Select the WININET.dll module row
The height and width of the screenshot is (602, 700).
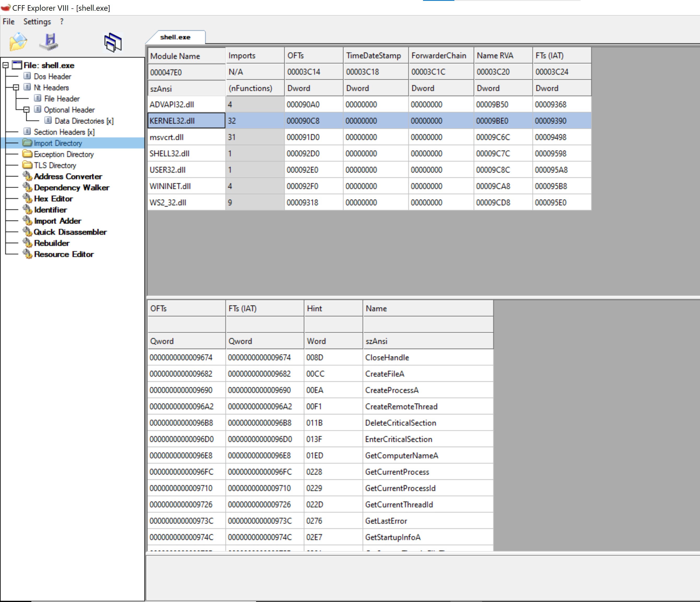369,186
